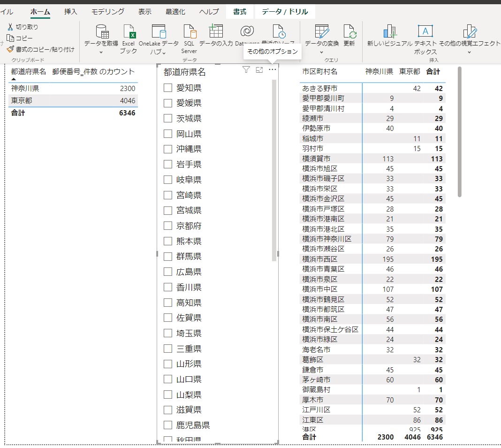Click the Cut (切り取り) button
The width and height of the screenshot is (501, 448).
point(23,27)
